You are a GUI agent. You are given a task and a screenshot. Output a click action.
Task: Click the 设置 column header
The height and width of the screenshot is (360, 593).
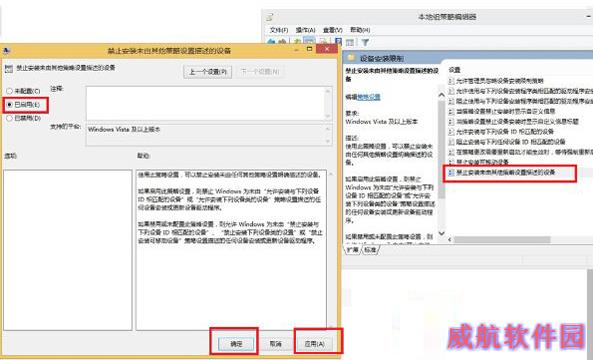coord(455,70)
